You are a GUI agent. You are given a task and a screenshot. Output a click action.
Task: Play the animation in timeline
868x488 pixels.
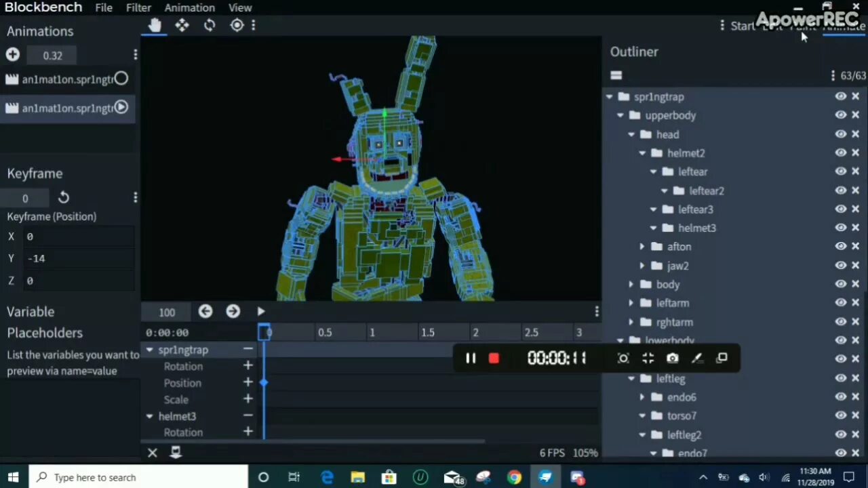click(x=261, y=311)
